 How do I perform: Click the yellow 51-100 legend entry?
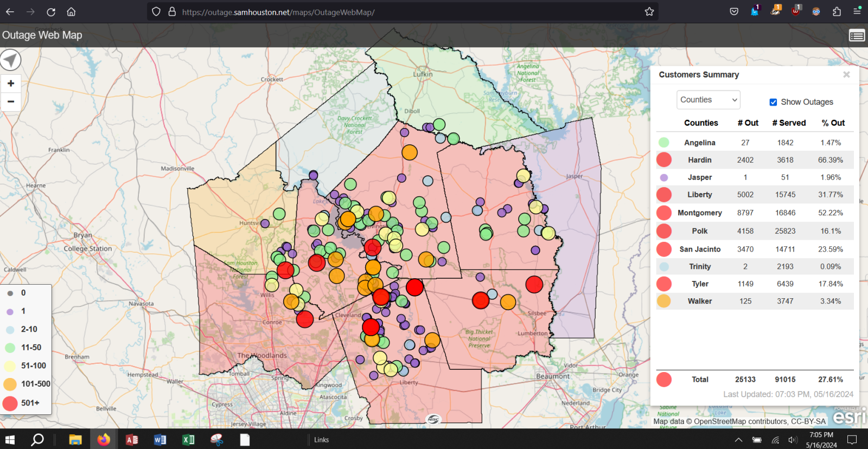point(26,365)
